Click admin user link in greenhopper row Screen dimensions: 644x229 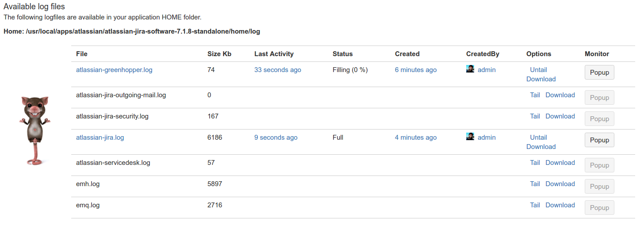(487, 70)
